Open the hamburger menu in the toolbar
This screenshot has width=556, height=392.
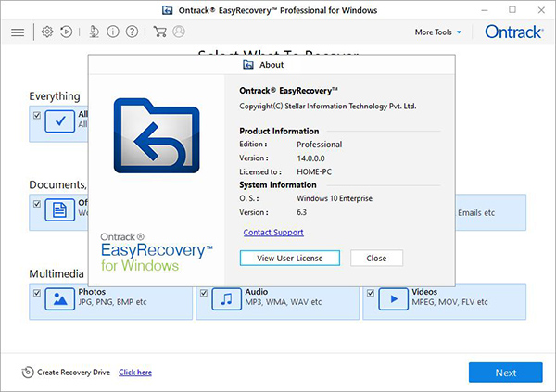[x=18, y=32]
